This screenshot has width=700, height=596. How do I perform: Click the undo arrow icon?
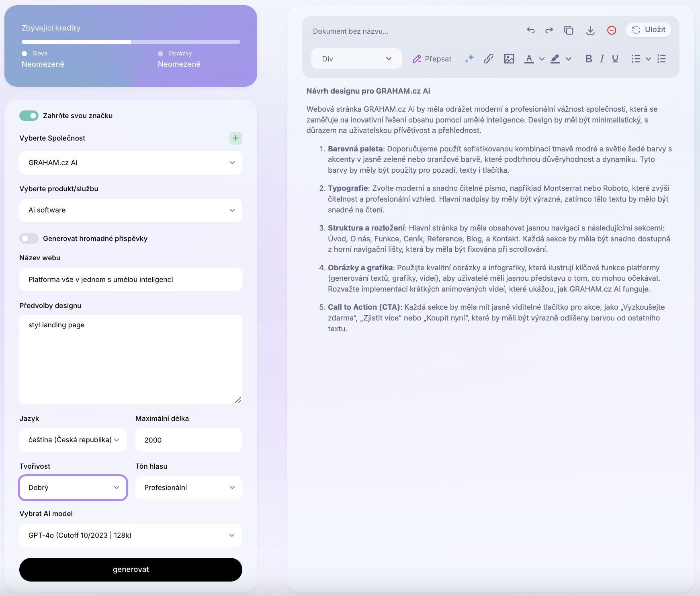coord(530,31)
